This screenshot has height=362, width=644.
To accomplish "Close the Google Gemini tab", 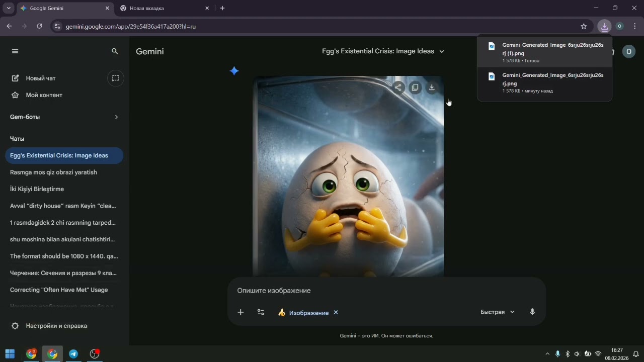I will tap(107, 8).
